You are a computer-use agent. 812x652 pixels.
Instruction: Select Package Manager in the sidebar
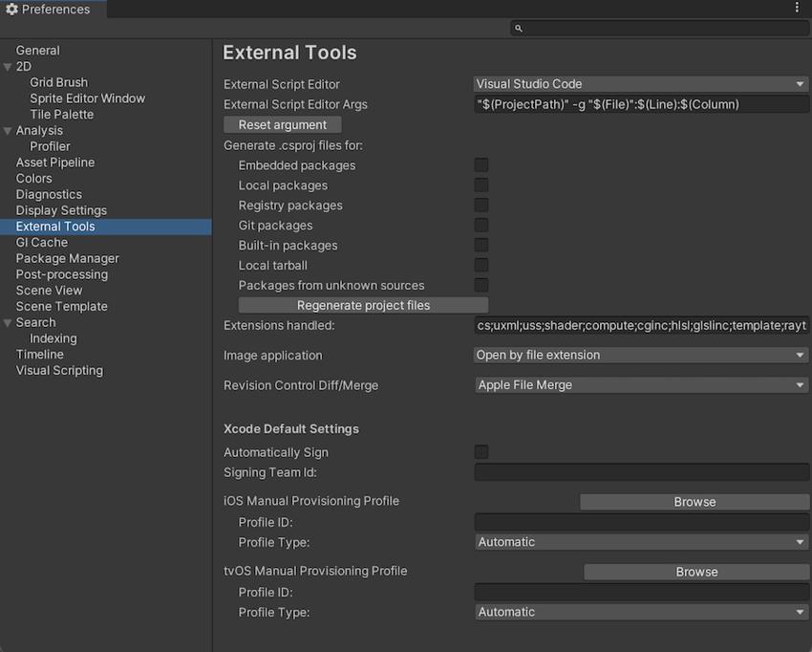pos(67,257)
